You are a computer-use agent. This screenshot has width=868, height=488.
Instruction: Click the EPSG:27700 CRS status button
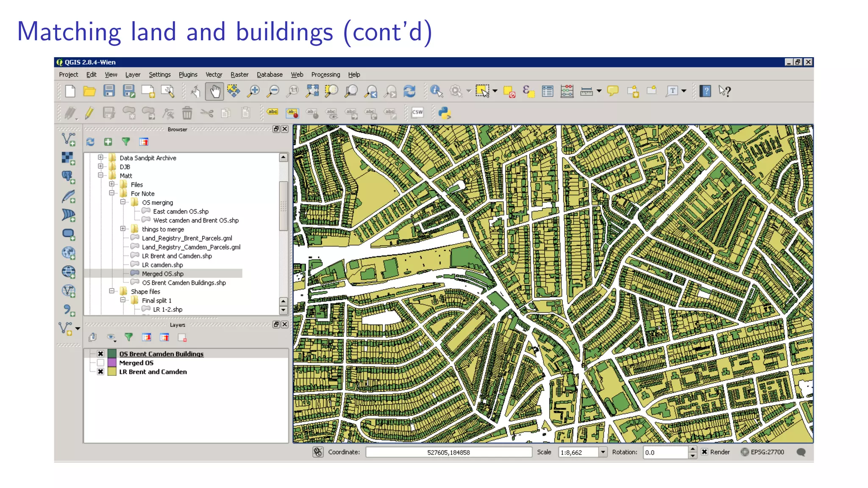point(762,452)
